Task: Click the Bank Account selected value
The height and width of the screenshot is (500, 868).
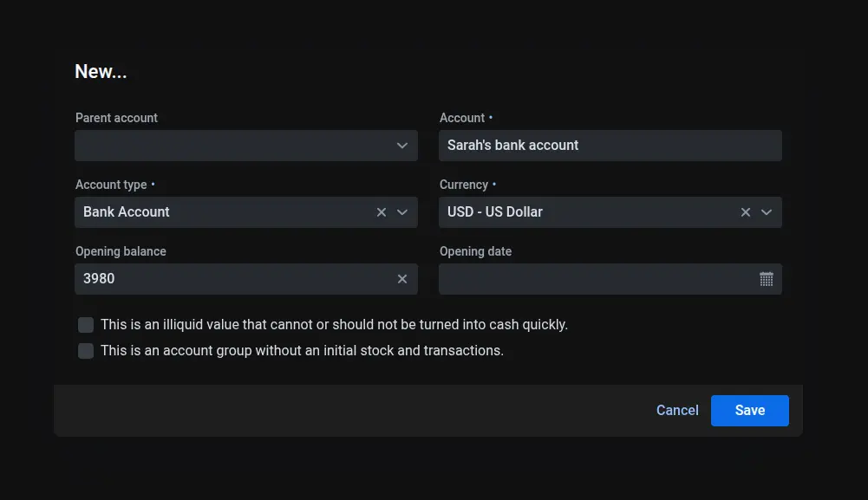Action: click(127, 212)
